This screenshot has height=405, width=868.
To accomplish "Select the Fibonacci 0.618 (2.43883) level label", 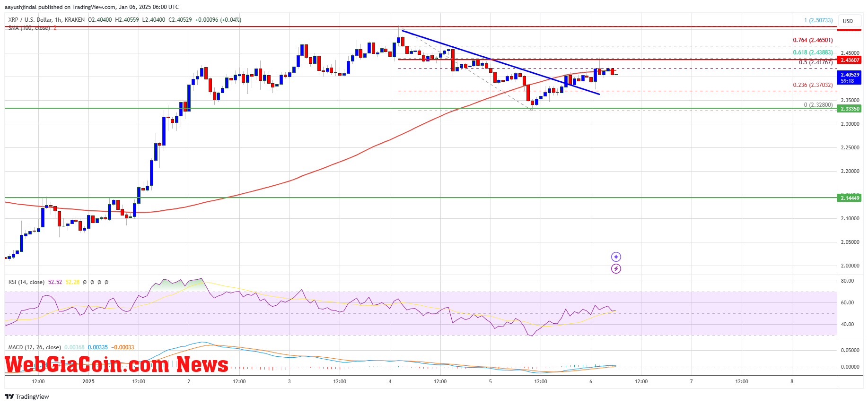I will [x=813, y=52].
